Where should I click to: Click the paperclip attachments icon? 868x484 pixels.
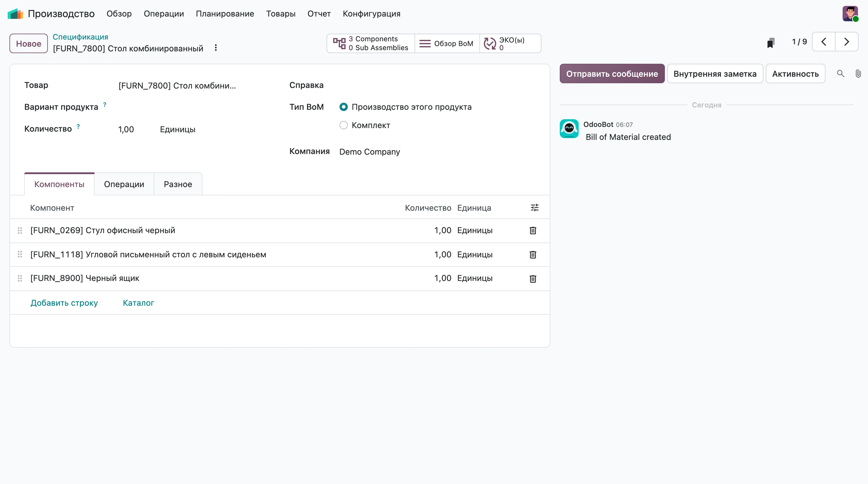[858, 73]
